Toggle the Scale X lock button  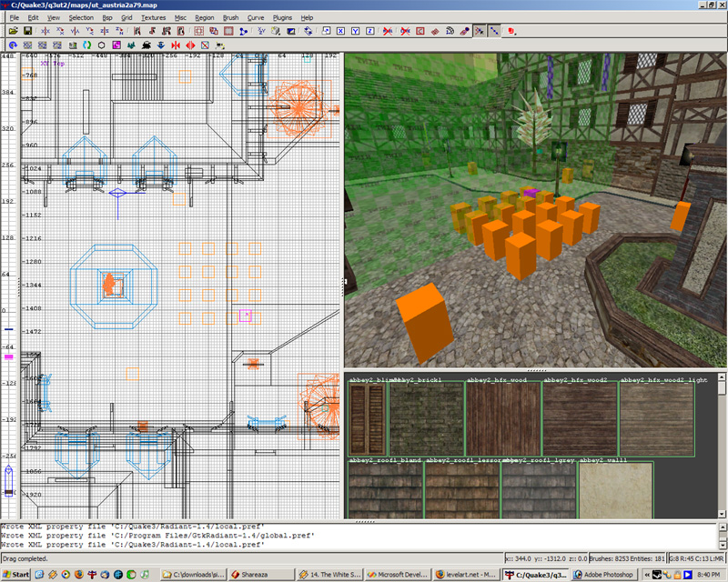[340, 31]
